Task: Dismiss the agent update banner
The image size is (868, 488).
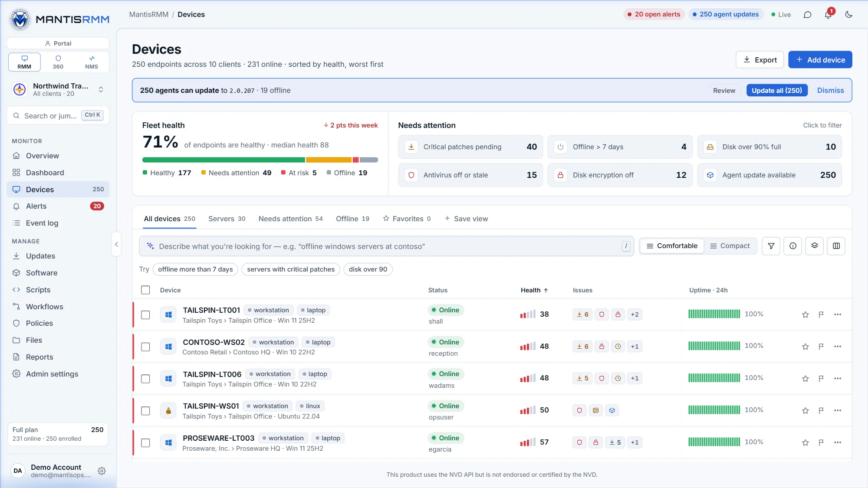Action: coord(830,90)
